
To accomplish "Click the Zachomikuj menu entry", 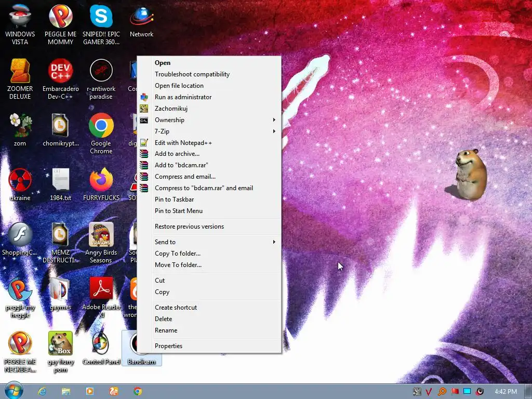I will click(209, 109).
